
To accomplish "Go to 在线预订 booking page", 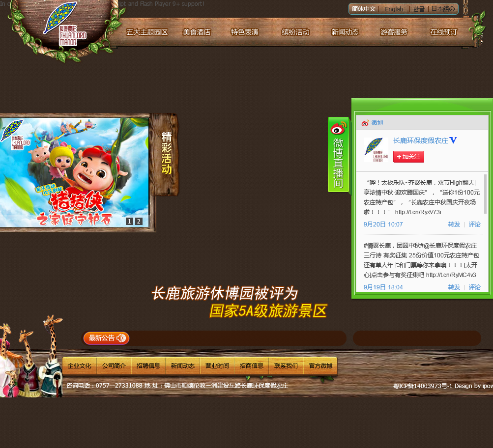I will [x=443, y=32].
